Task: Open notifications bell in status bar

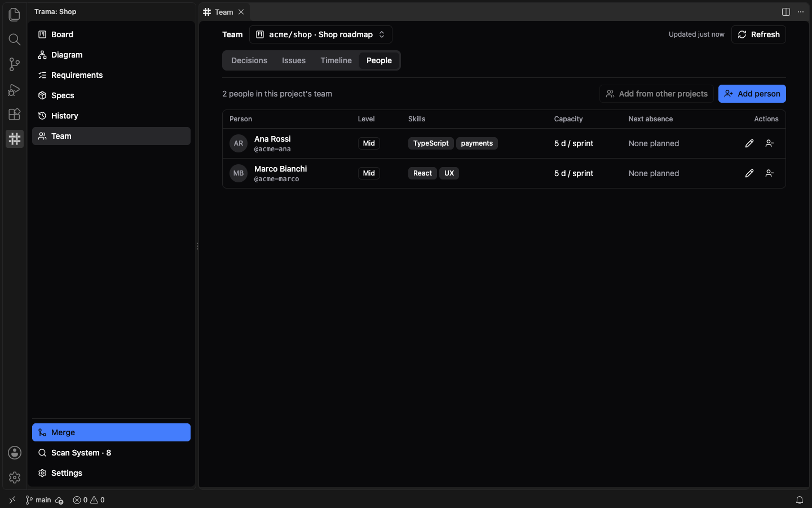Action: click(x=800, y=500)
